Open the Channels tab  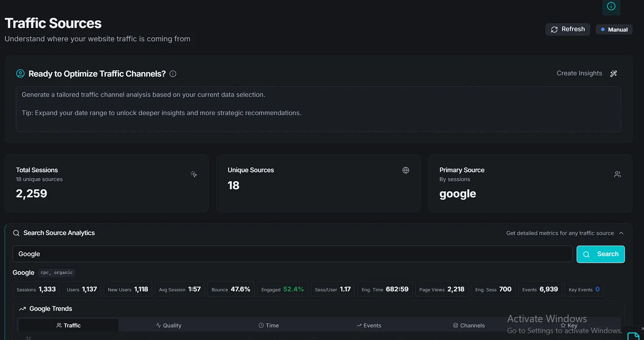469,325
